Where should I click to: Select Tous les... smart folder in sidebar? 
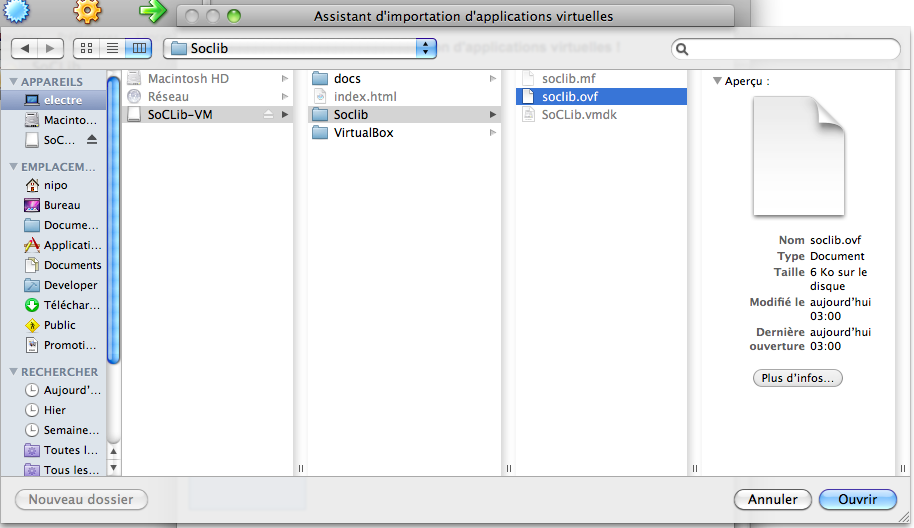(54, 470)
